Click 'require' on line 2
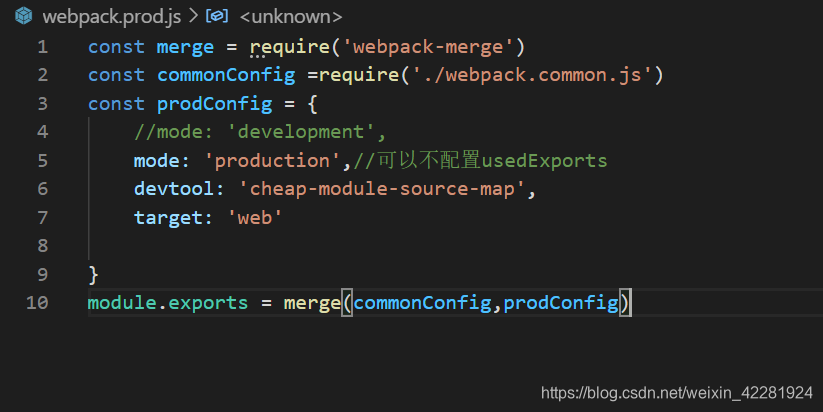 click(359, 75)
